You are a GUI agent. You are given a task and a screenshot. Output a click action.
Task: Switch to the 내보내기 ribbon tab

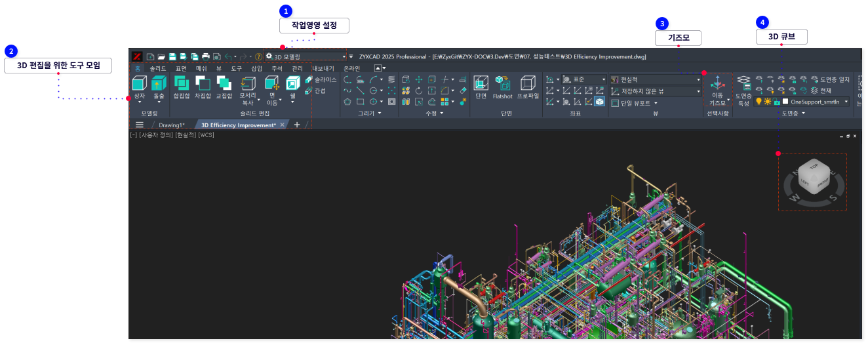pos(323,68)
